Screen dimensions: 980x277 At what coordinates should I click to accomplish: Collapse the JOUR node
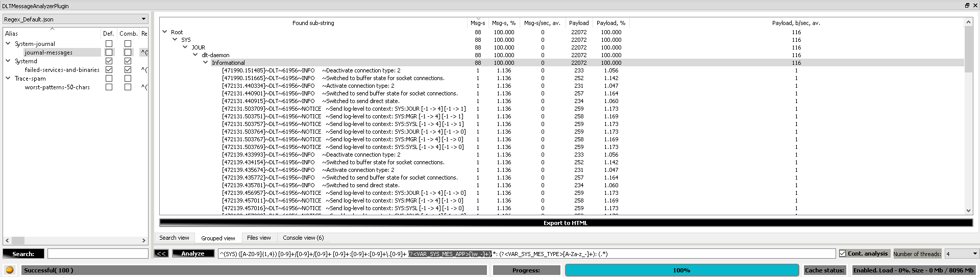coord(185,47)
